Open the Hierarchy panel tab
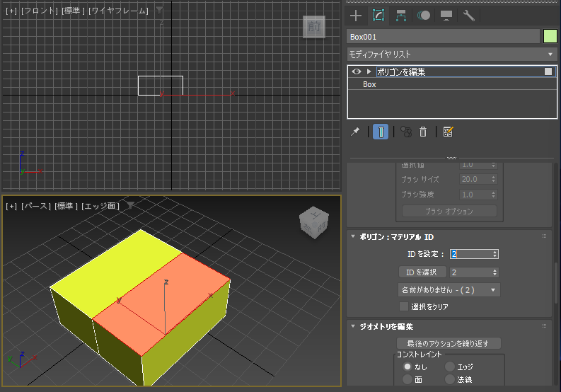The height and width of the screenshot is (392, 561). (x=400, y=16)
